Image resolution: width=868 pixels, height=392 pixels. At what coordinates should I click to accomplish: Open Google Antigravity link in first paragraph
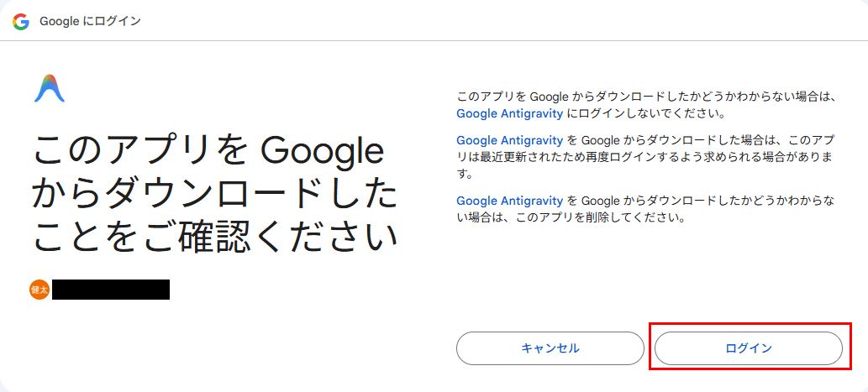(510, 112)
